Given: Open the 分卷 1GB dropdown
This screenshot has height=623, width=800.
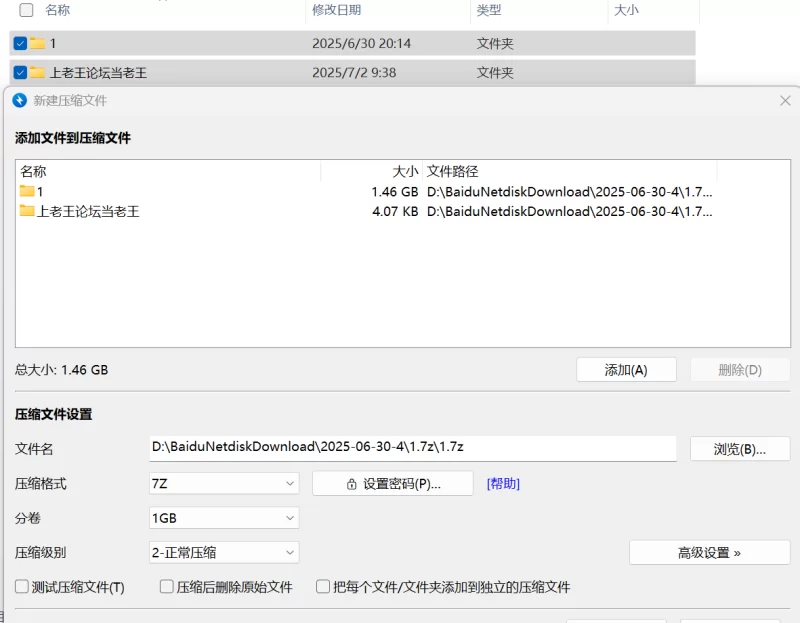Looking at the screenshot, I should point(224,518).
